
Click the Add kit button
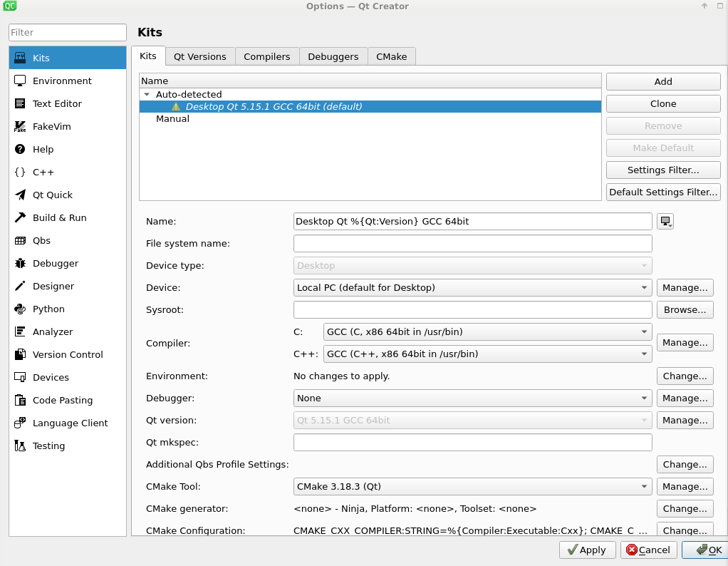663,82
